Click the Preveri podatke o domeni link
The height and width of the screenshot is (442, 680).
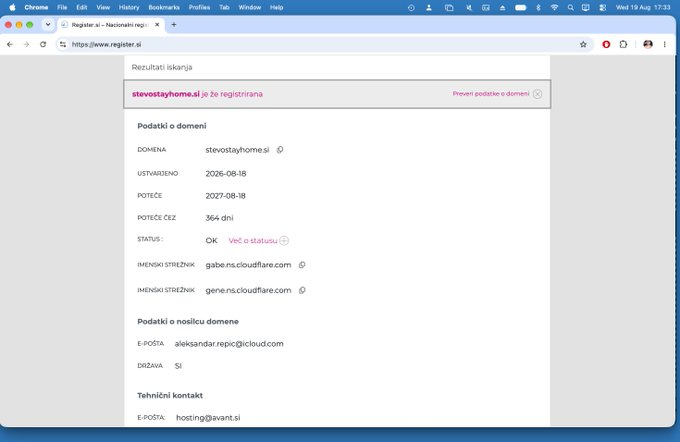tap(490, 94)
